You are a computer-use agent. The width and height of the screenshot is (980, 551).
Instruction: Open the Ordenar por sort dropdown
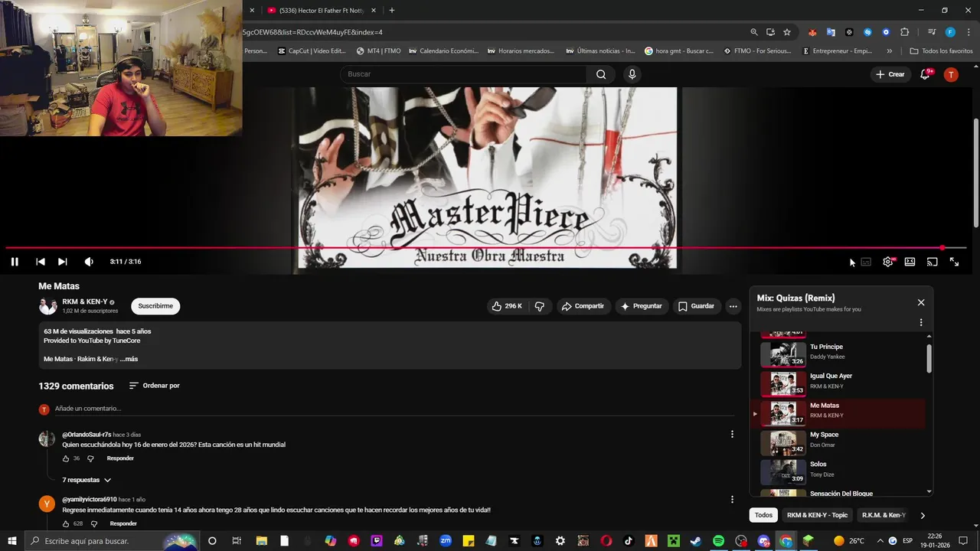tap(155, 386)
